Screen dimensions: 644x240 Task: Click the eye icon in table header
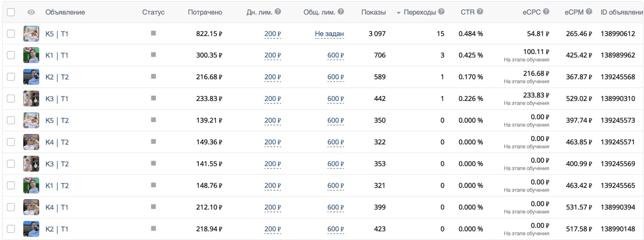31,12
